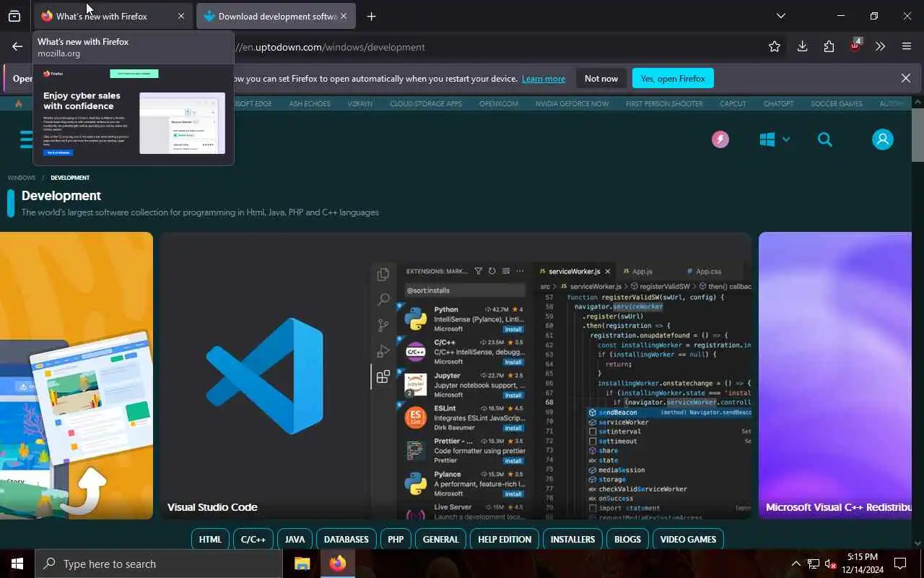Open NVIDIA GEFORCE NOW trending link
The width and height of the screenshot is (924, 578).
(572, 103)
